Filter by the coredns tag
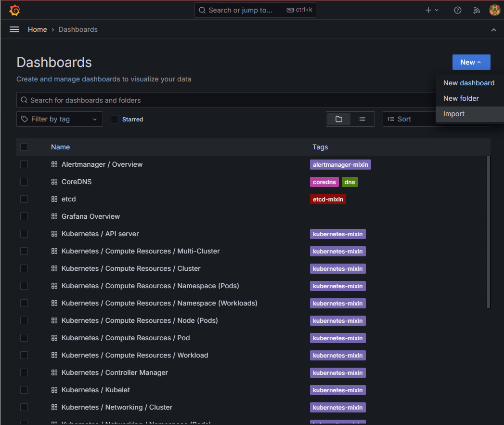504x425 pixels. (x=324, y=182)
